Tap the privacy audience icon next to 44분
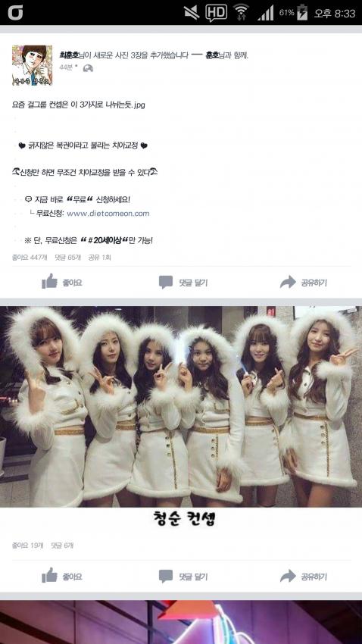The height and width of the screenshot is (644, 362). pyautogui.click(x=88, y=68)
